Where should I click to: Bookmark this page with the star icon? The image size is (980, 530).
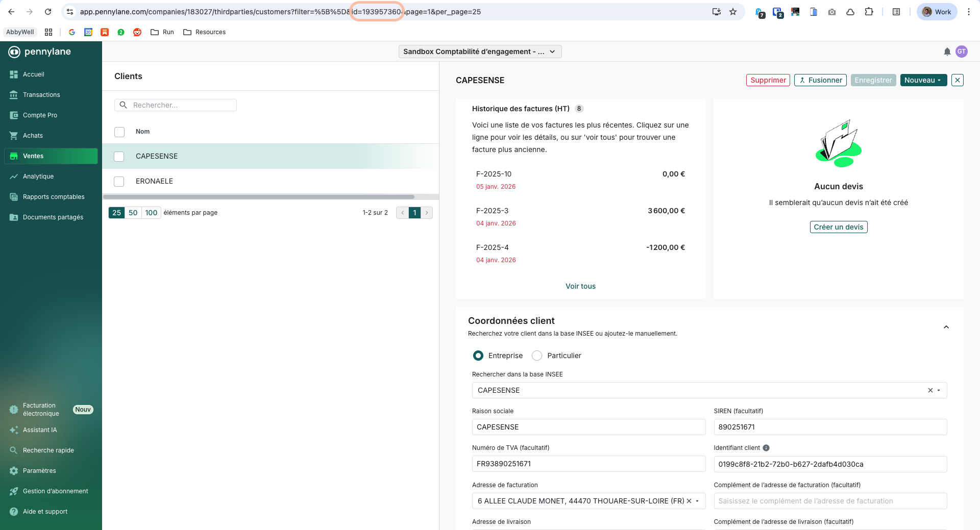tap(733, 12)
